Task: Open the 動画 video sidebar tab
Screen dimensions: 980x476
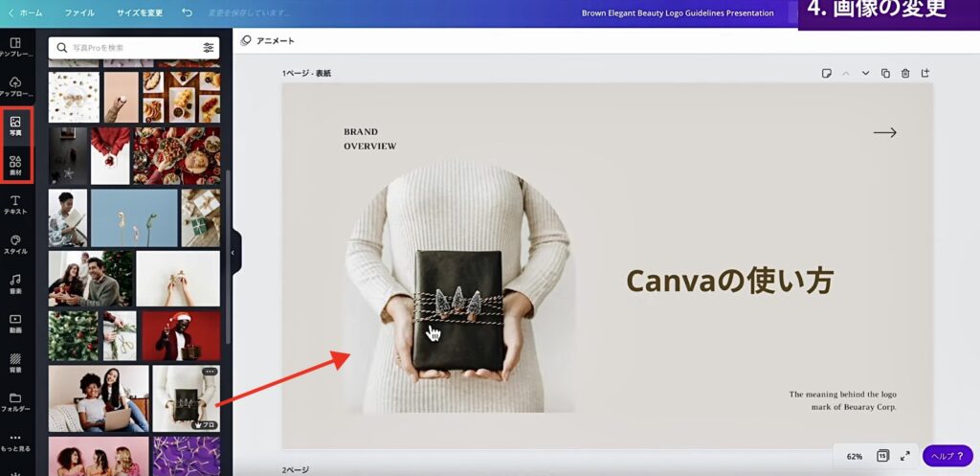Action: pos(15,324)
